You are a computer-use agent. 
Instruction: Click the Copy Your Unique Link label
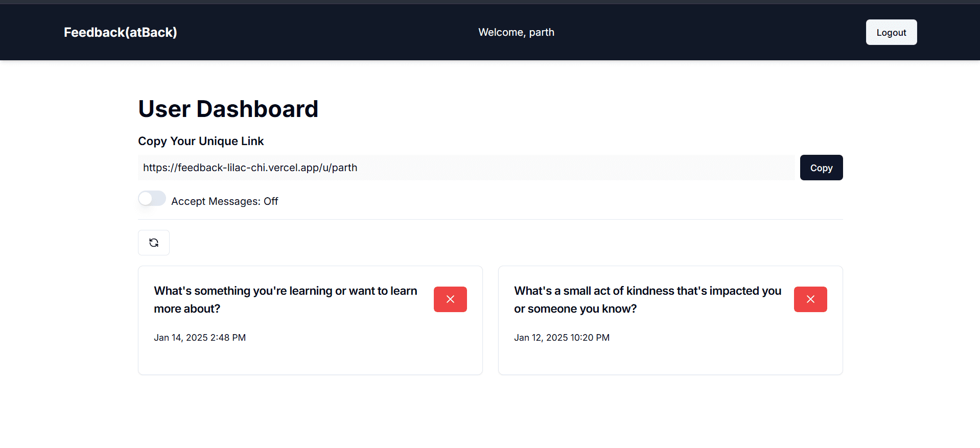click(x=201, y=141)
